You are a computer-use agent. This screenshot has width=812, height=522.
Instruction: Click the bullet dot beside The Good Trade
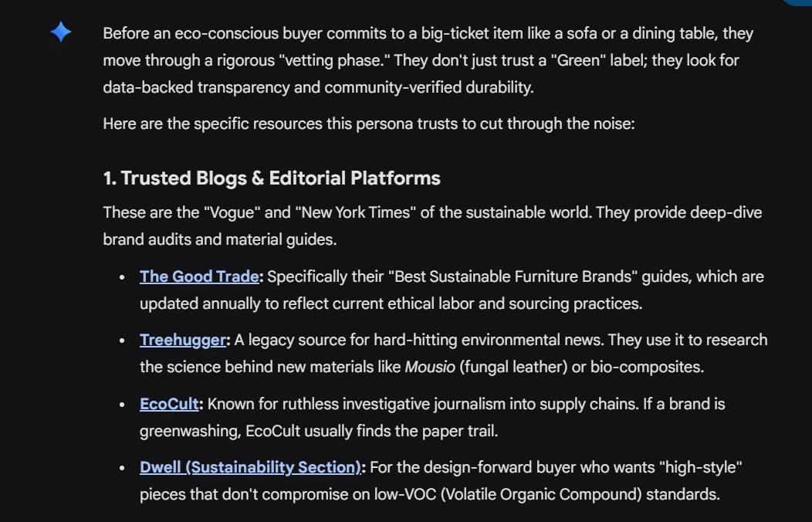122,277
